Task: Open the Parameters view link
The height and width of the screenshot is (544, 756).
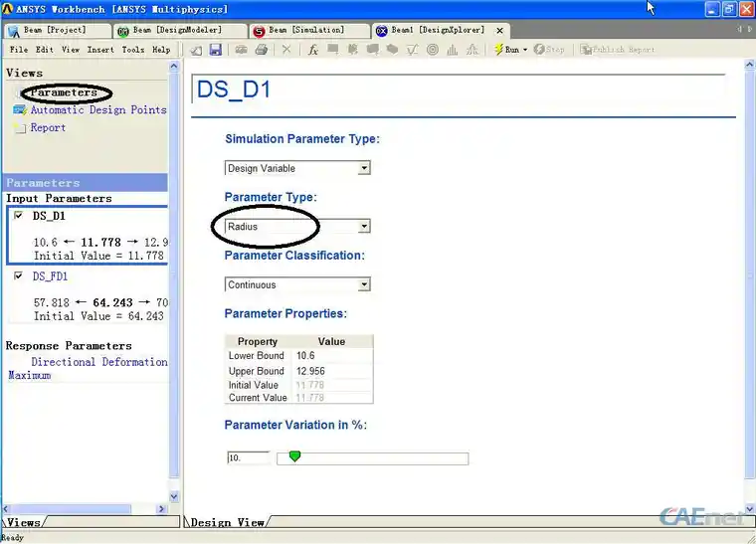Action: (64, 92)
